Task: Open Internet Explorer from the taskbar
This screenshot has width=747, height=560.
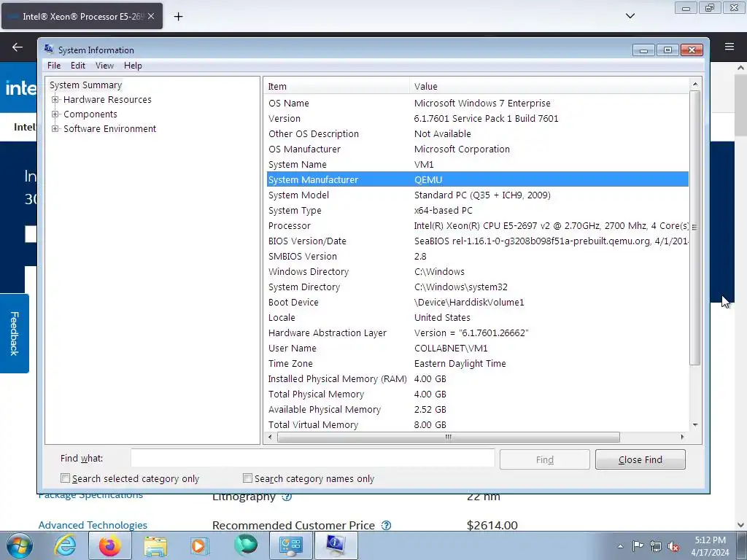Action: (64, 545)
